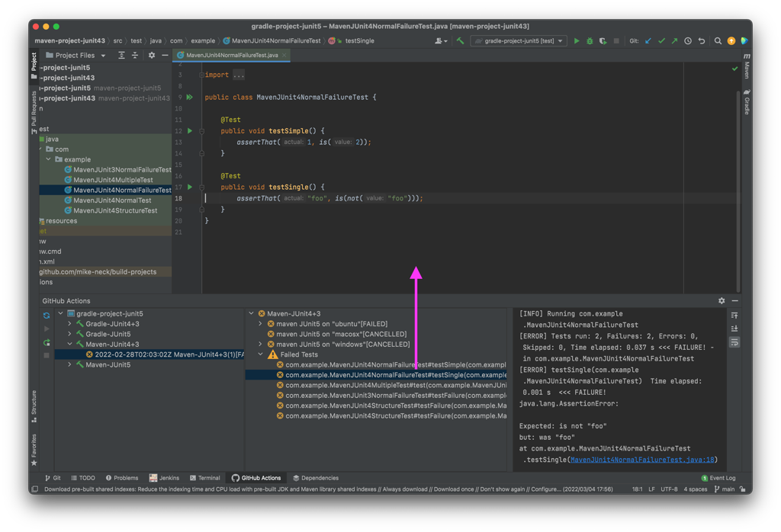Hide the Project Files panel
The width and height of the screenshot is (781, 532).
pos(165,55)
